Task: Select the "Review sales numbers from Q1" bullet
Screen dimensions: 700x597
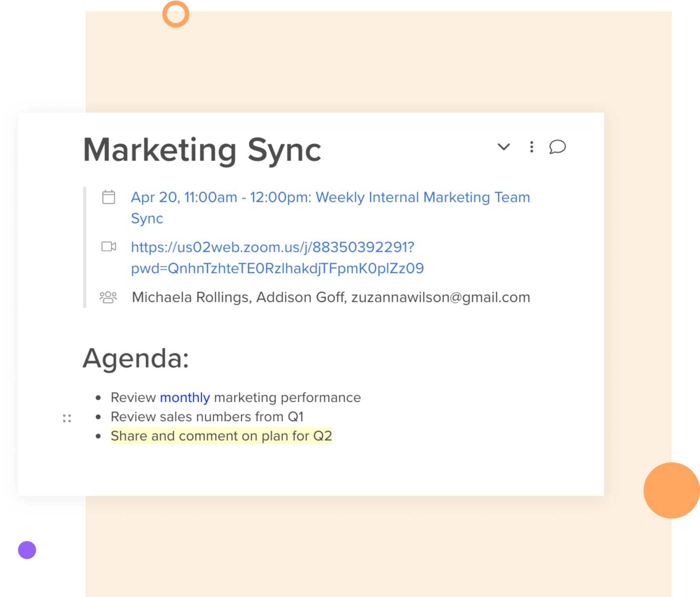Action: click(207, 416)
